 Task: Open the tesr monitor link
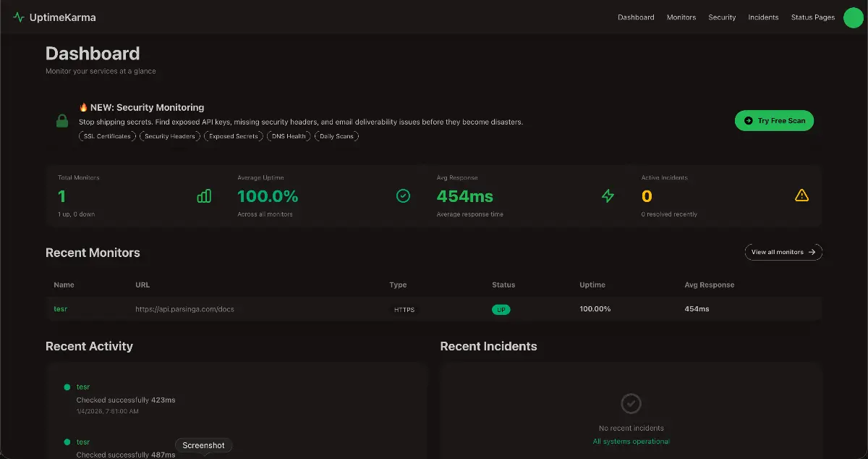(61, 308)
